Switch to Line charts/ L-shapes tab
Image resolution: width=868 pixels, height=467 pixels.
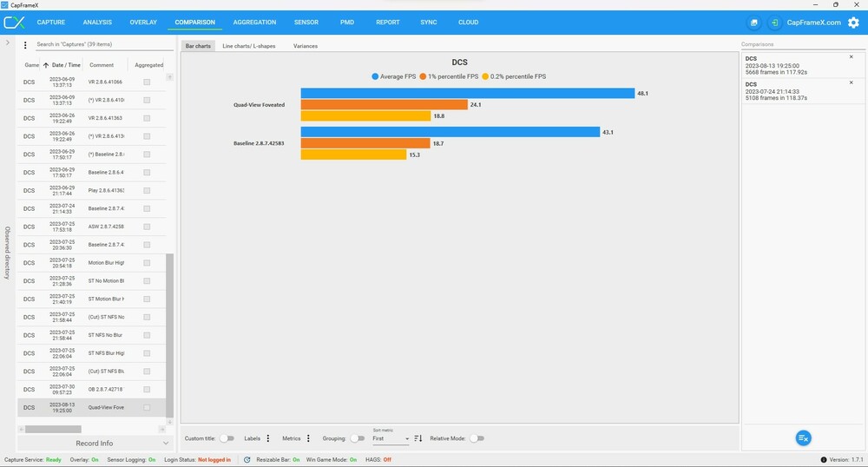(x=248, y=46)
